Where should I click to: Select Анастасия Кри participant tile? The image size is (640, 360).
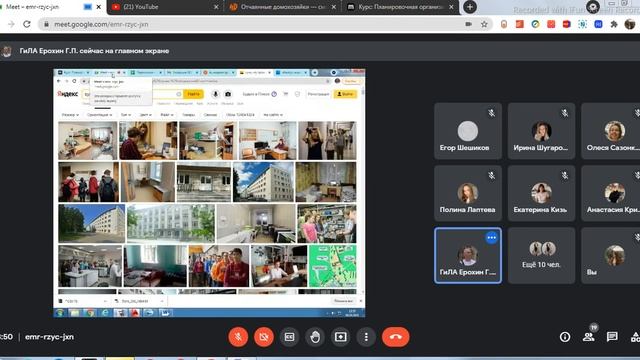[x=611, y=193]
